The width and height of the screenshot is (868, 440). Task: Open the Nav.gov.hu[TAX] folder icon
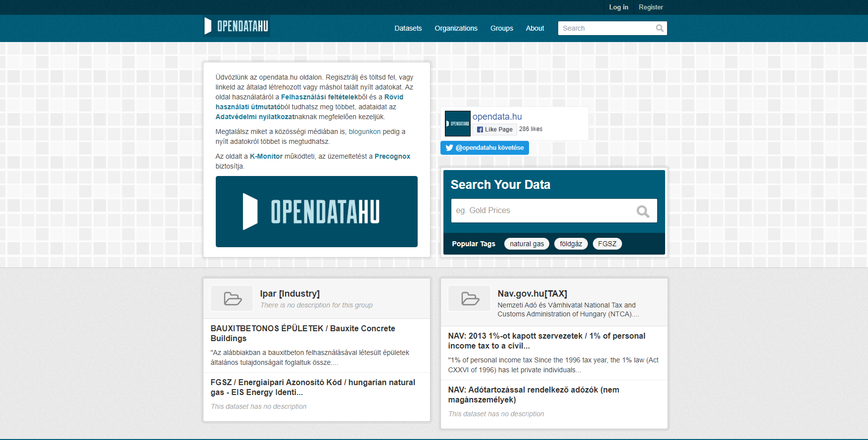click(x=470, y=299)
